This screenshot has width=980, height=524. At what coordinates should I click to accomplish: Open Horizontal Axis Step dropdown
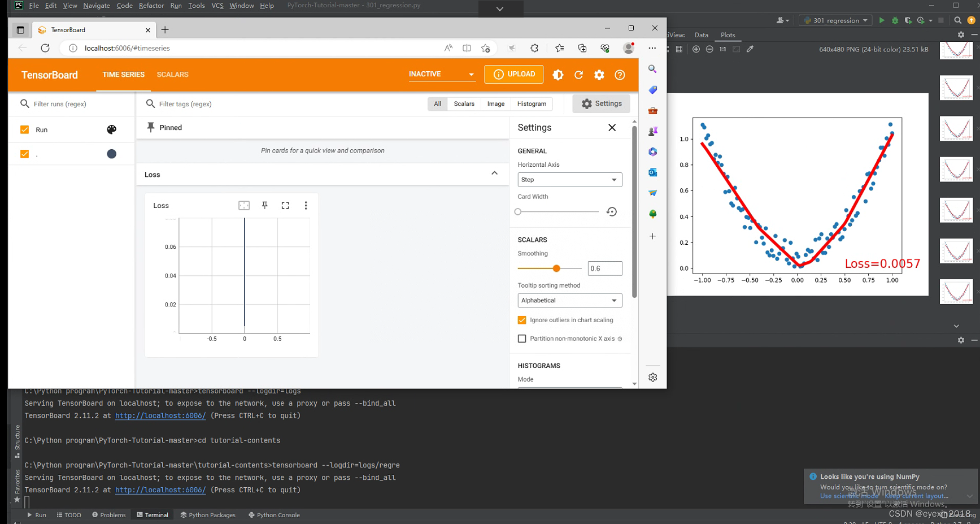point(569,180)
